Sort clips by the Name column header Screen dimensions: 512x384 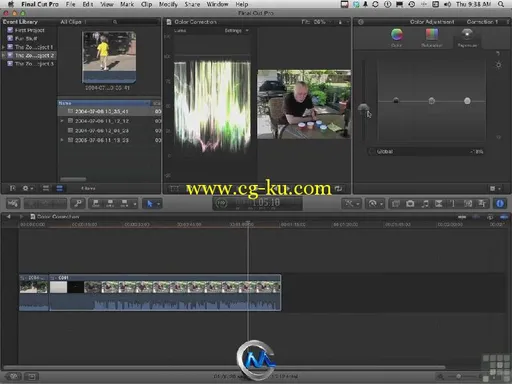(x=103, y=103)
